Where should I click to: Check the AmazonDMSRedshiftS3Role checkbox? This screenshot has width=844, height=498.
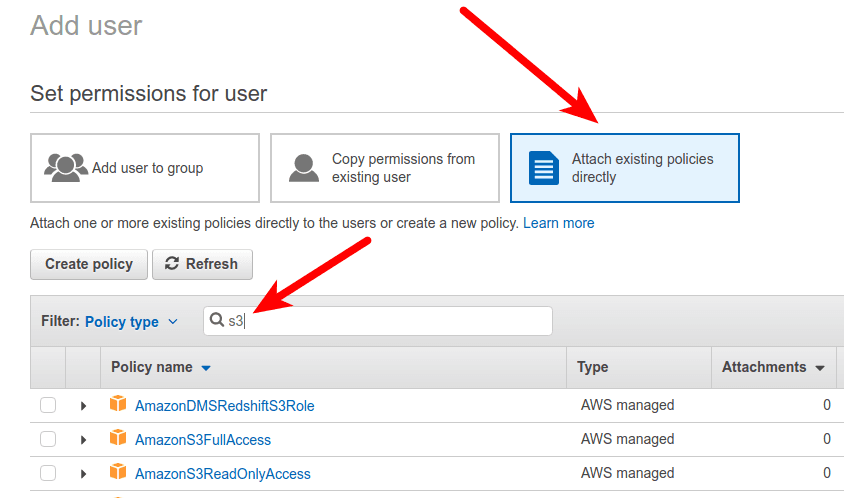(48, 405)
